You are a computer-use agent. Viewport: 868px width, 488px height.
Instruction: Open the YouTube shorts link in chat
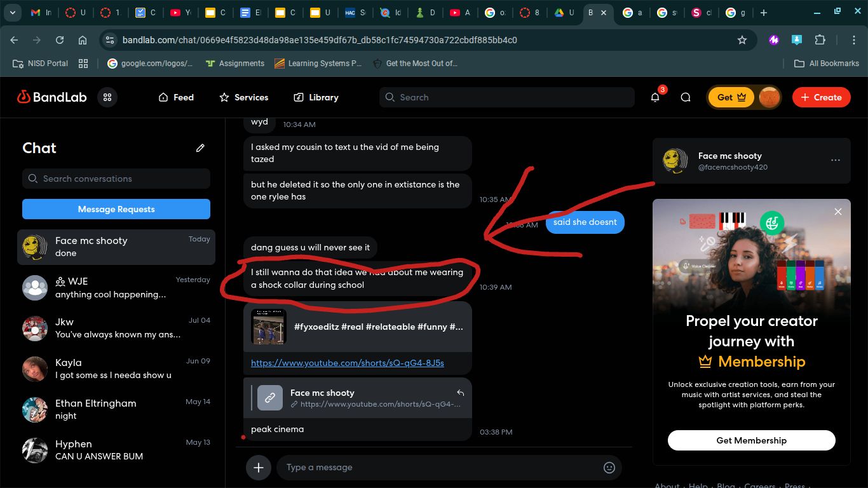point(347,363)
